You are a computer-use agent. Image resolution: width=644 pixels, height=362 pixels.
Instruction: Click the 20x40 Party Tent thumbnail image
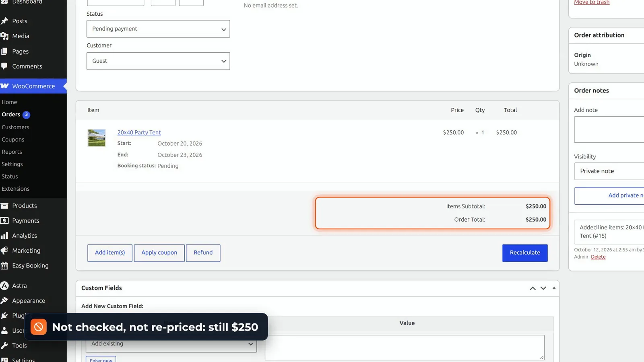coord(97,138)
